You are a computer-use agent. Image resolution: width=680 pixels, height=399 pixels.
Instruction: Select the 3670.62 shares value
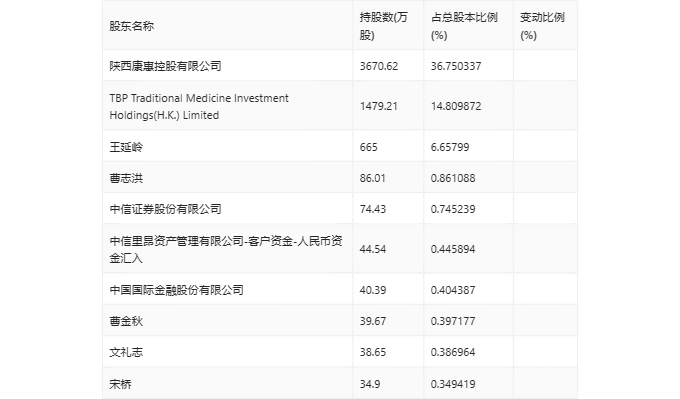coord(379,66)
